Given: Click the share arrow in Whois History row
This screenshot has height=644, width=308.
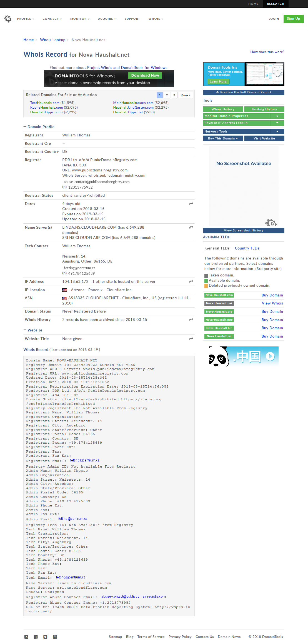Looking at the screenshot, I should 191,319.
